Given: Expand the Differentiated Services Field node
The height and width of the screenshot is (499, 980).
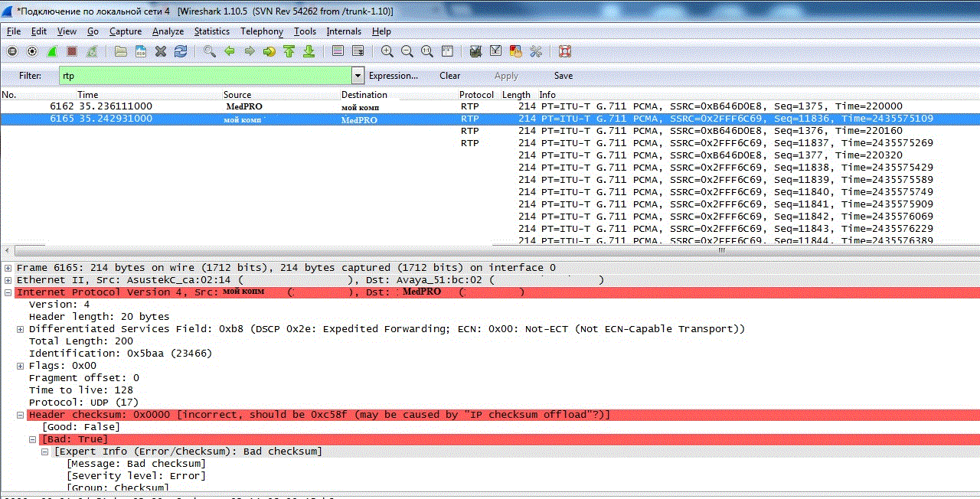Looking at the screenshot, I should pyautogui.click(x=21, y=329).
